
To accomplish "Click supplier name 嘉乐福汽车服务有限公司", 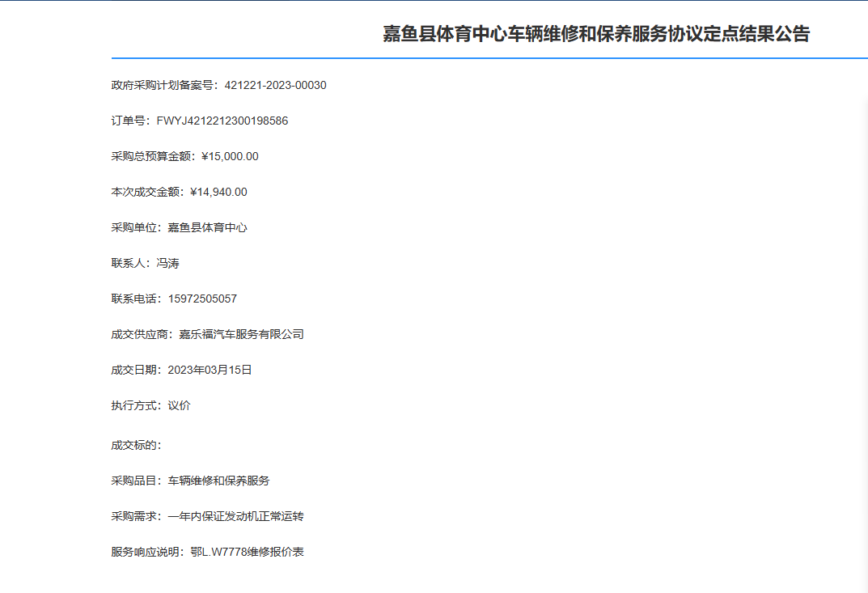I will pyautogui.click(x=241, y=334).
